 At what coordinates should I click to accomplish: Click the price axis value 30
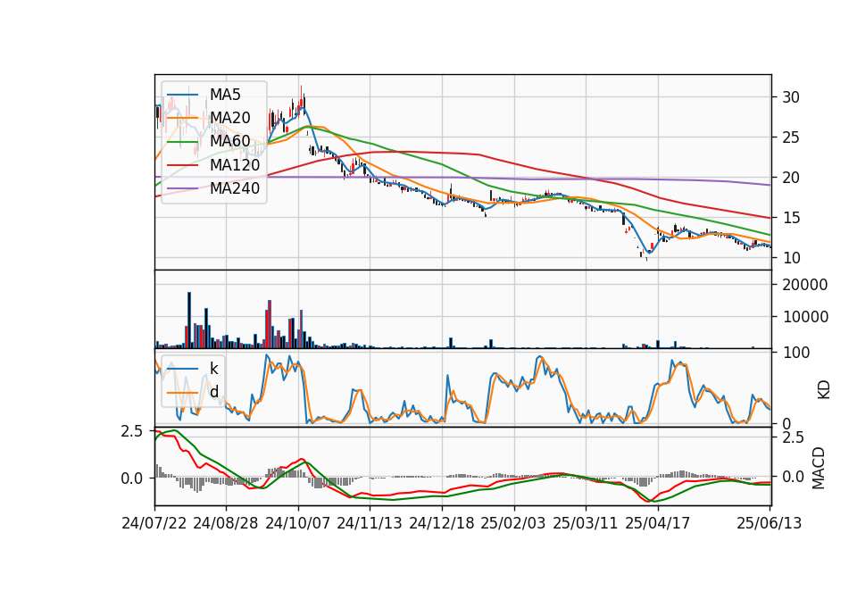pyautogui.click(x=791, y=97)
